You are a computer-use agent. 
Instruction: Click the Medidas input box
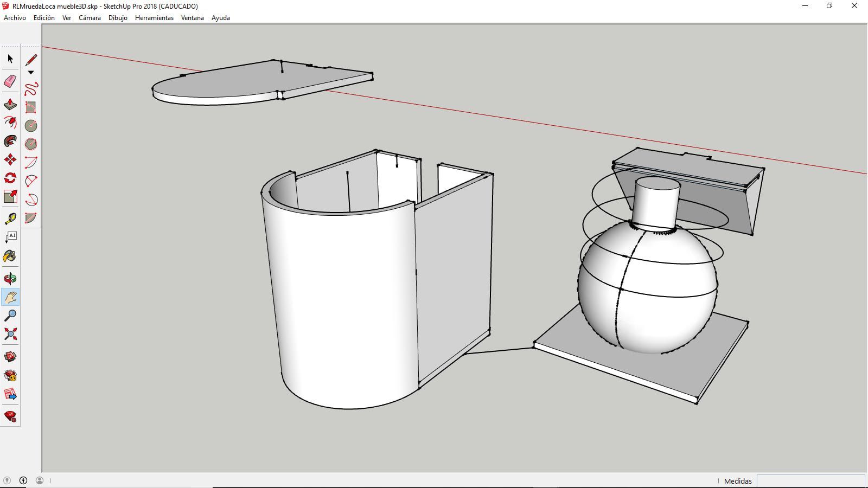point(810,481)
